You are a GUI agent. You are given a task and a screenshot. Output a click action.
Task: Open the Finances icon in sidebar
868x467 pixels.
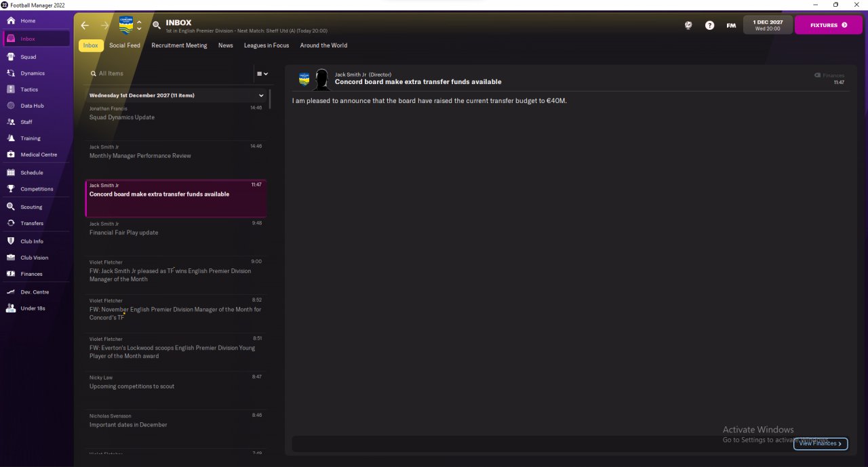coord(11,274)
